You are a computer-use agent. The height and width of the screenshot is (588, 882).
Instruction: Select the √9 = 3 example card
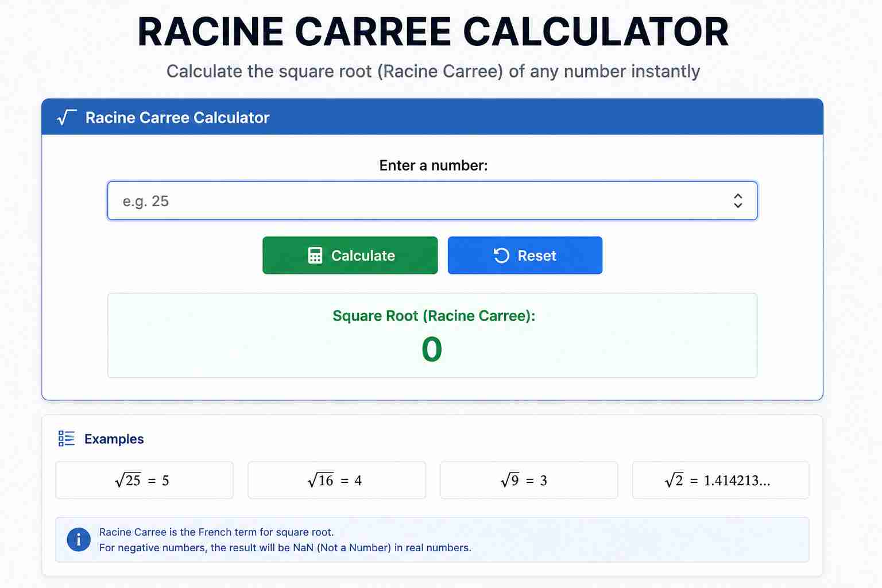[529, 480]
